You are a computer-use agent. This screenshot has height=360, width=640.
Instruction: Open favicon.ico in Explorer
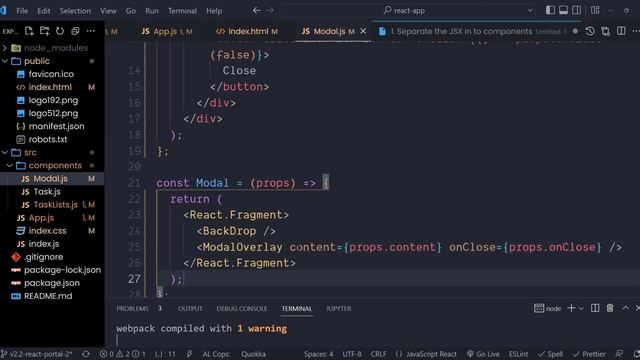[x=51, y=74]
